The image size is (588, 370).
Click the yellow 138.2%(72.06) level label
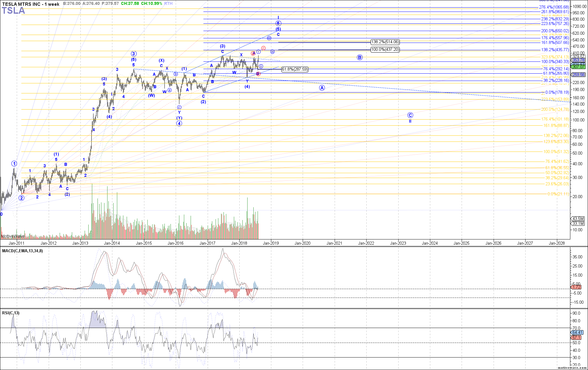(x=556, y=135)
